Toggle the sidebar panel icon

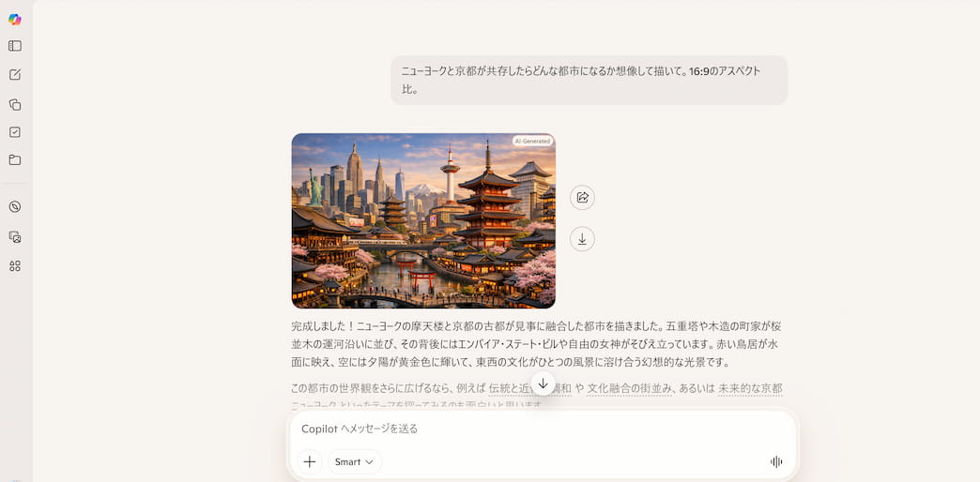click(15, 46)
